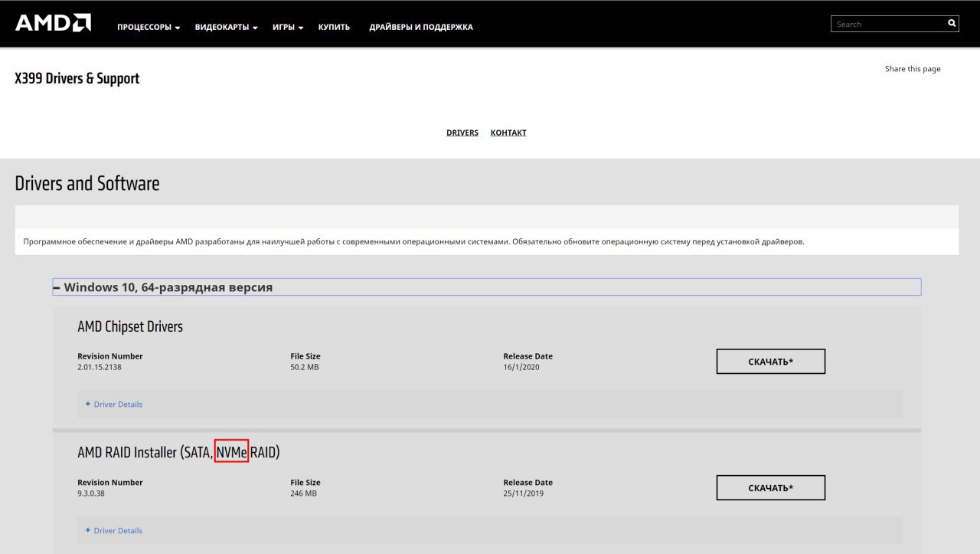Screen dimensions: 980x554
Task: Click the AMD RAID Installer title
Action: [178, 453]
